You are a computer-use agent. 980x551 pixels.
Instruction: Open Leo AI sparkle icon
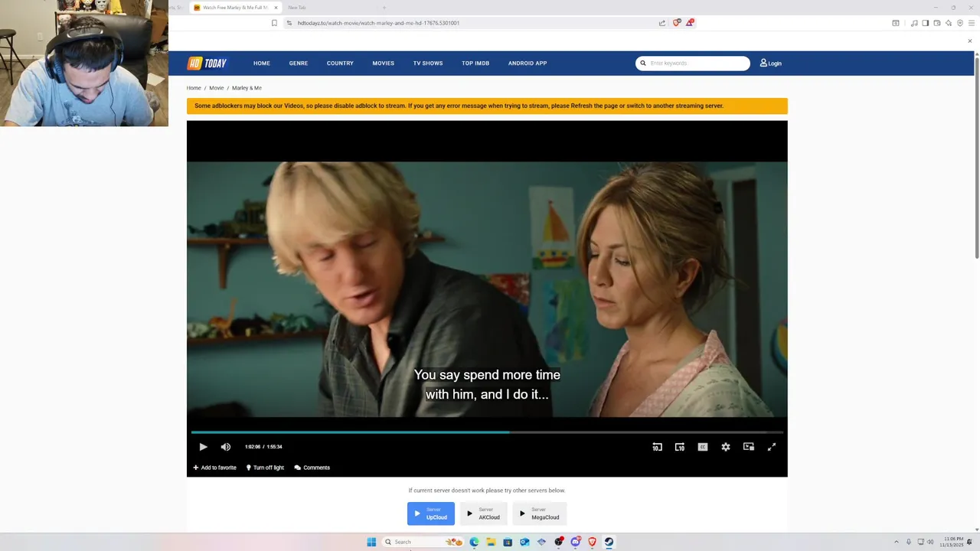[x=949, y=23]
